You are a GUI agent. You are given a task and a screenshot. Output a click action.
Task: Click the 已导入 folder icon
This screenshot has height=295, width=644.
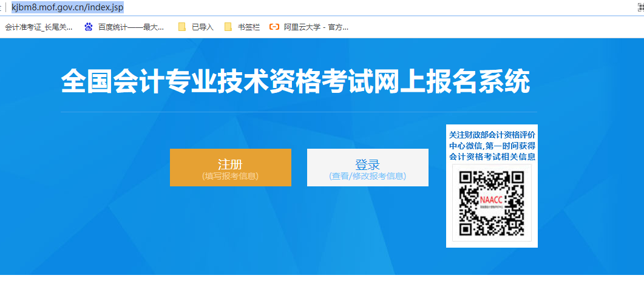tap(182, 27)
